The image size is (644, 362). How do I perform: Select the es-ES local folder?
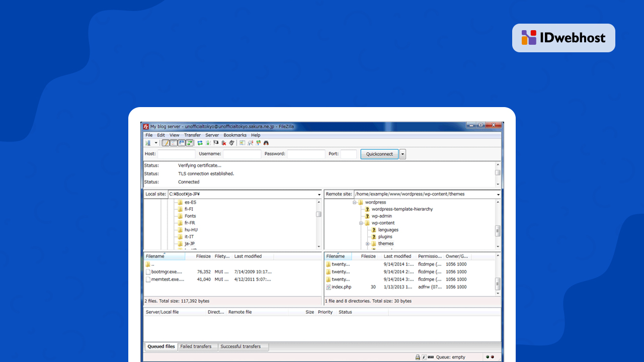coord(190,203)
